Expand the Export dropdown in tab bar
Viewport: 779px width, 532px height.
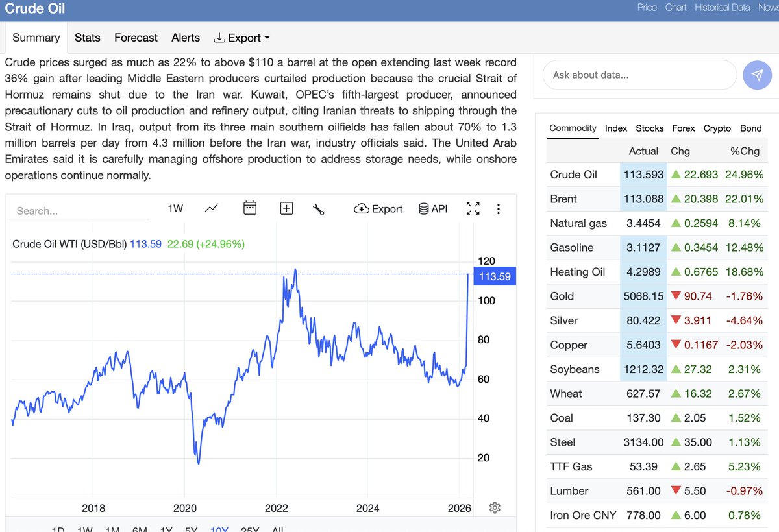pos(241,38)
